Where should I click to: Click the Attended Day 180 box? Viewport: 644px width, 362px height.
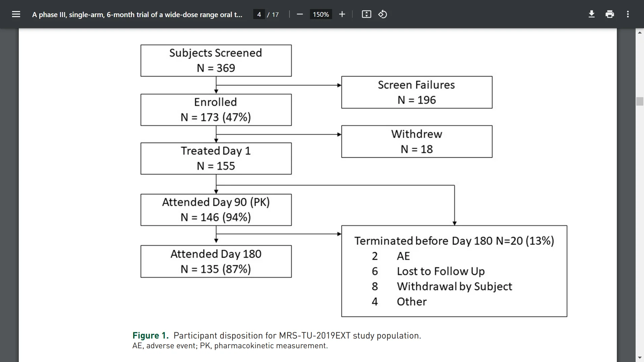tap(216, 261)
